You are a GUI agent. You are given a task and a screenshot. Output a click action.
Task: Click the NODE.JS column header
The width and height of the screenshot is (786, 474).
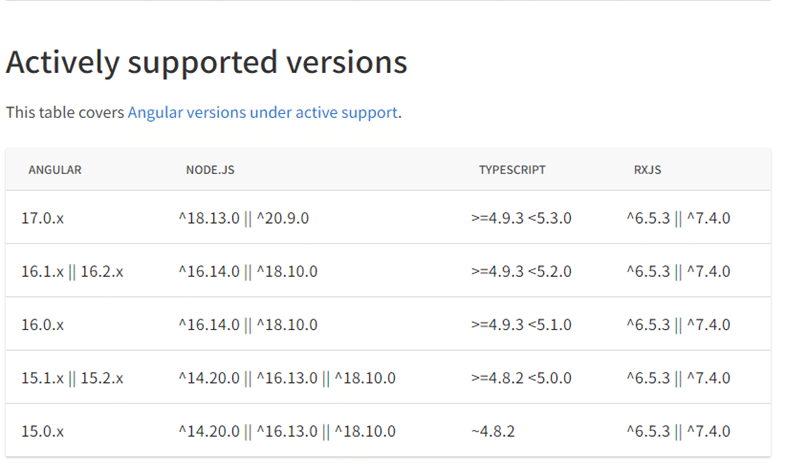(210, 170)
